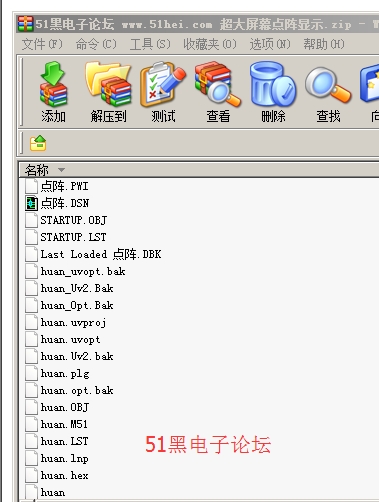Viewport: 379px width, 502px height.
Task: Click WinRAR title bar app icon
Action: pos(25,24)
